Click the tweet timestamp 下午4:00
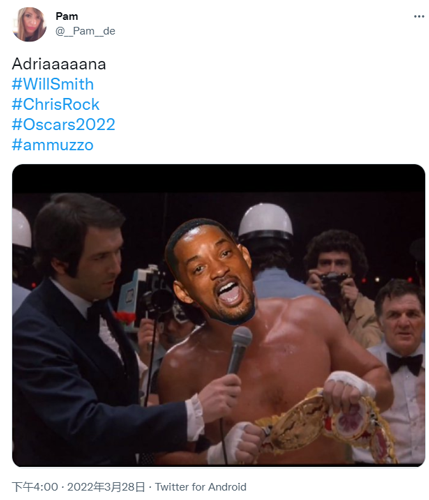This screenshot has height=500, width=429. coord(35,487)
